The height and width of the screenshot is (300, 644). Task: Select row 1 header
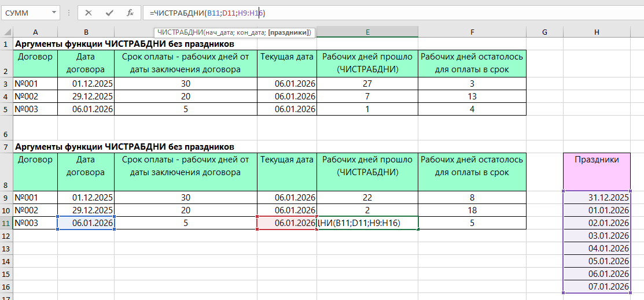pyautogui.click(x=6, y=44)
